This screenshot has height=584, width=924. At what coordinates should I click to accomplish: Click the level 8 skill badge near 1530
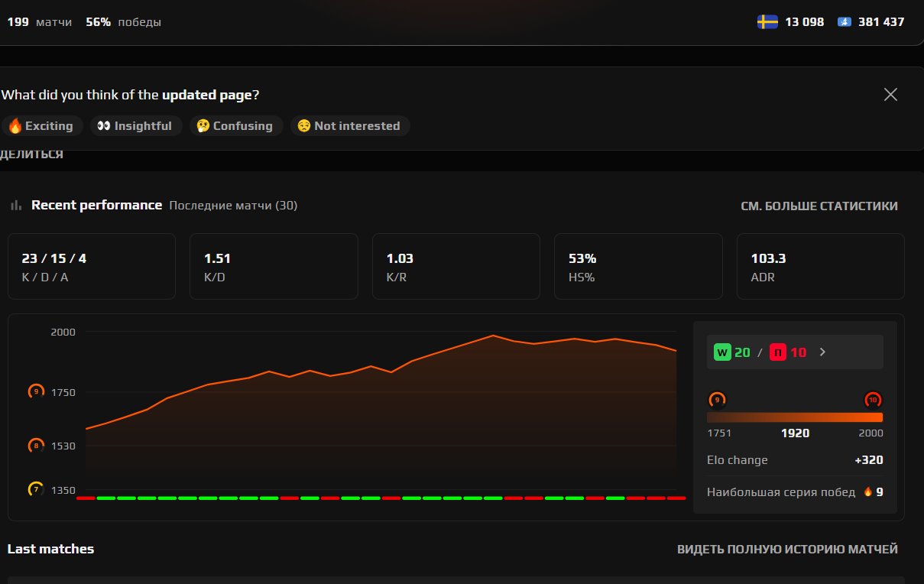point(36,446)
